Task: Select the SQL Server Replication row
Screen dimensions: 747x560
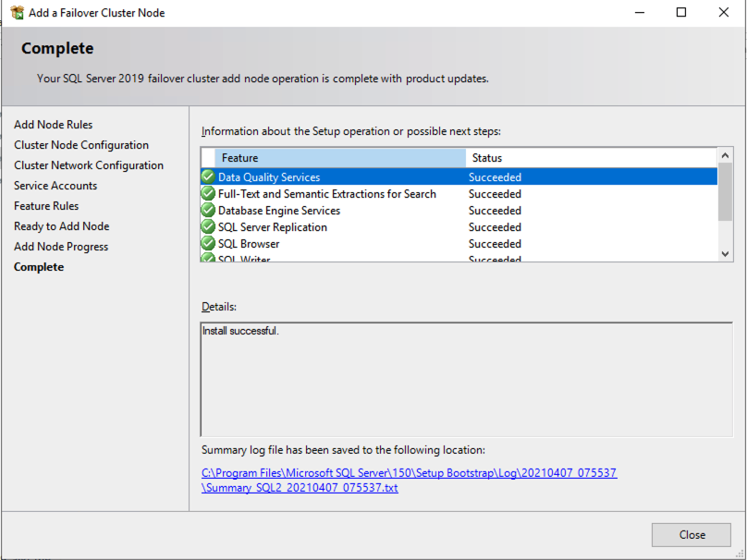Action: click(x=459, y=226)
